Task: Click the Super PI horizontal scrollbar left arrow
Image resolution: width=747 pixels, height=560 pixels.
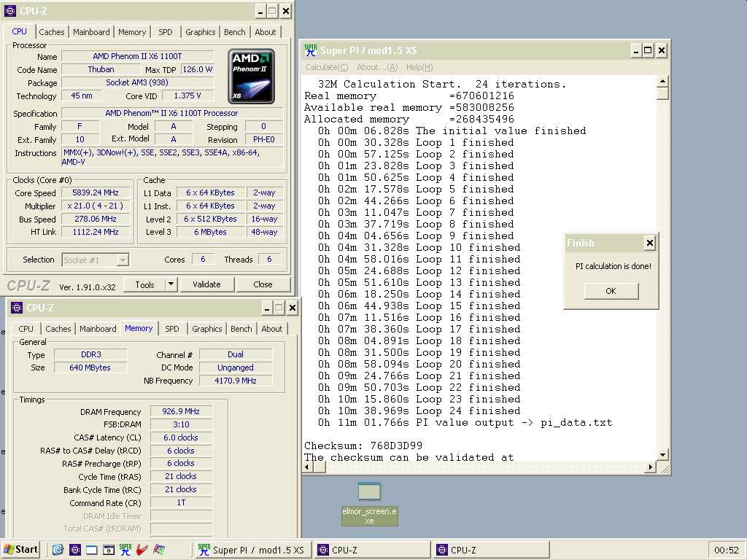Action: [x=307, y=467]
